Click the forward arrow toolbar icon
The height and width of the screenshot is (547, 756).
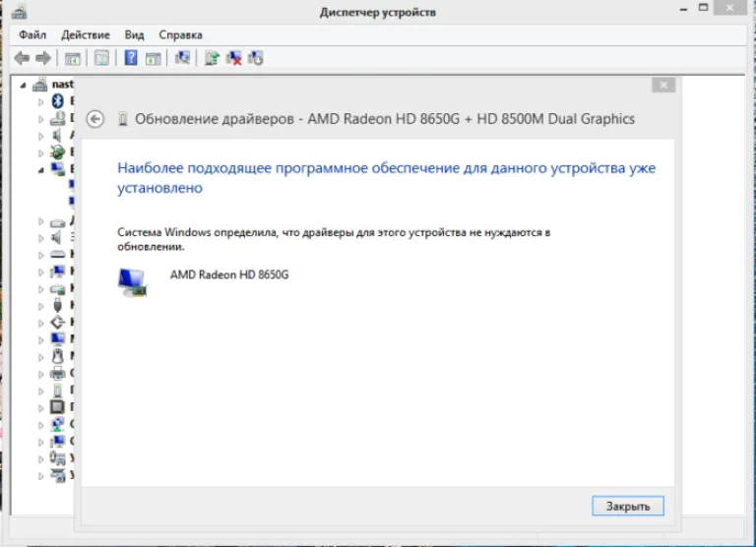pos(43,58)
